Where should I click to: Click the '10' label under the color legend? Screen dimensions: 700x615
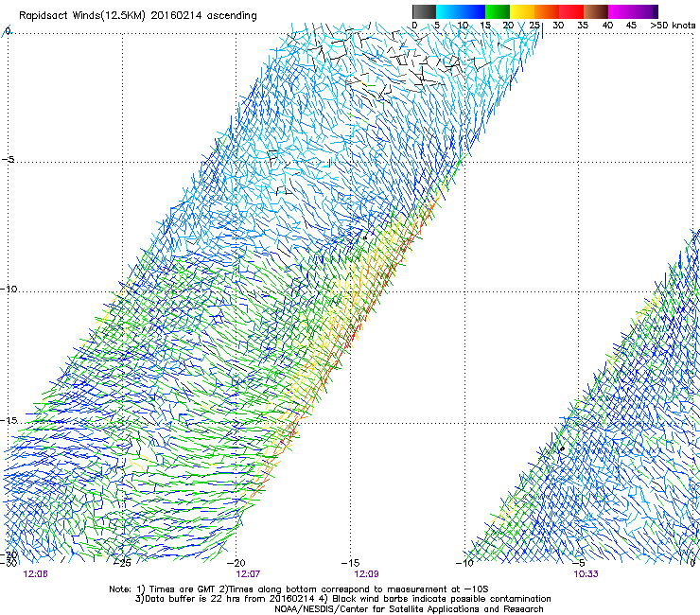point(463,26)
